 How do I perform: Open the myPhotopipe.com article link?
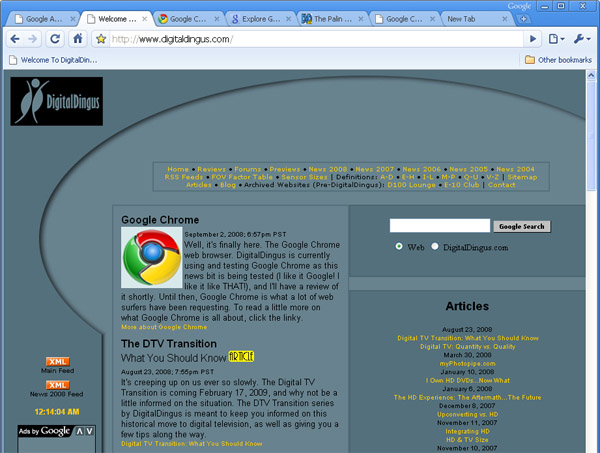click(468, 363)
